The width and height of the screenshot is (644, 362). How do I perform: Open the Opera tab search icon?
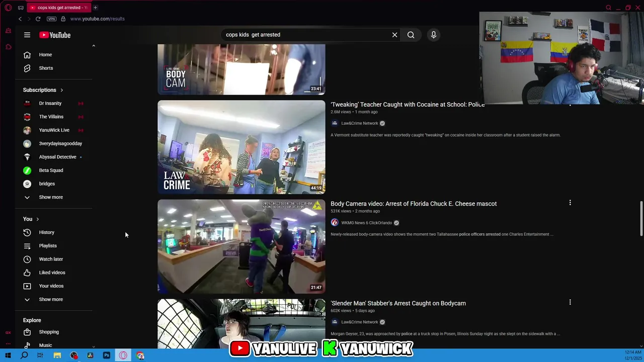608,8
